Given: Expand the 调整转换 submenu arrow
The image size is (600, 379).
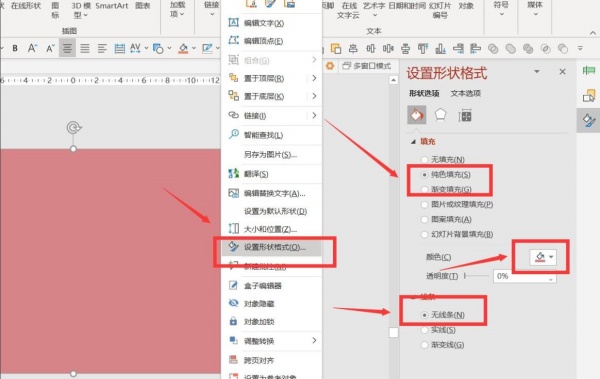Looking at the screenshot, I should pos(314,340).
